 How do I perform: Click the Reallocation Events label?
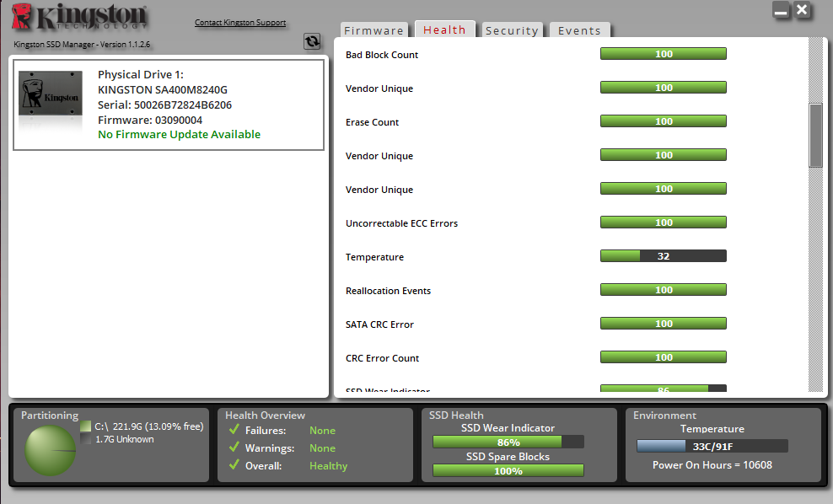click(x=389, y=291)
